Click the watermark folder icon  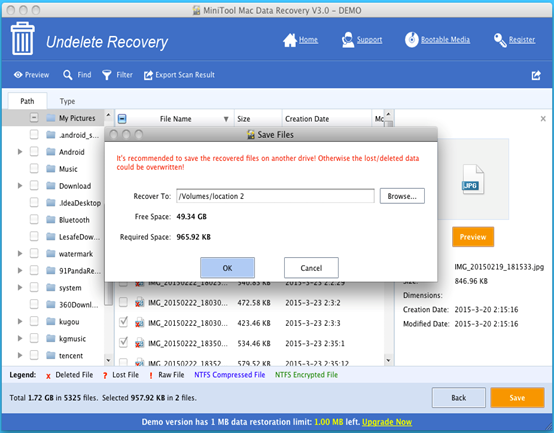pos(51,254)
